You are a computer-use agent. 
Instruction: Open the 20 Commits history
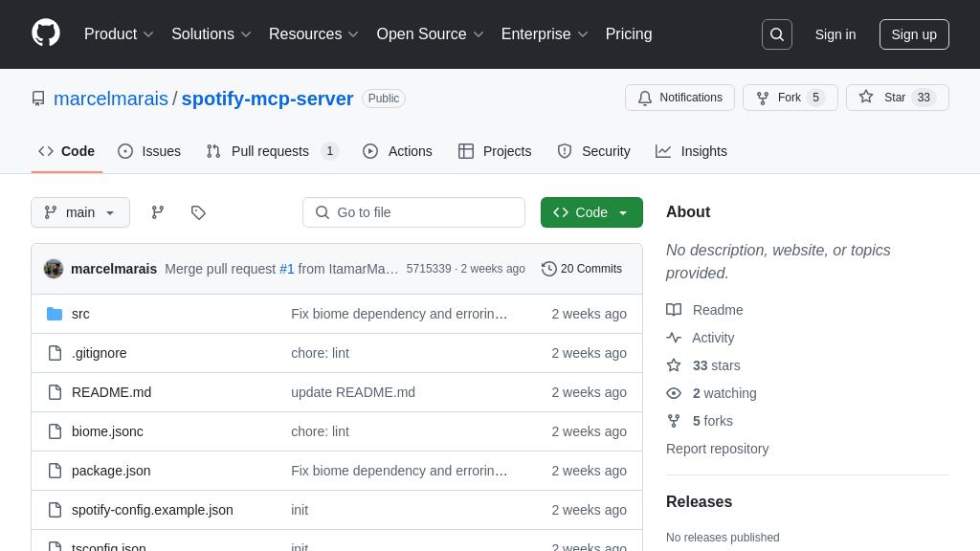tap(582, 269)
